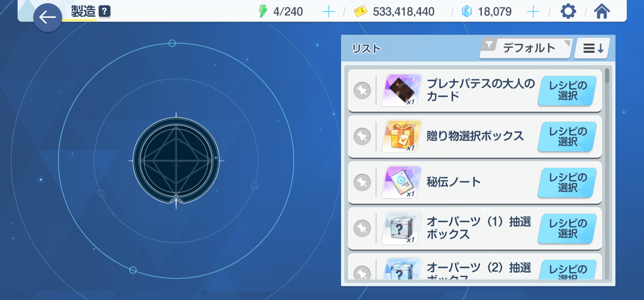The height and width of the screenshot is (300, 644).
Task: Select recipe for 秘伝ノート
Action: [x=567, y=182]
